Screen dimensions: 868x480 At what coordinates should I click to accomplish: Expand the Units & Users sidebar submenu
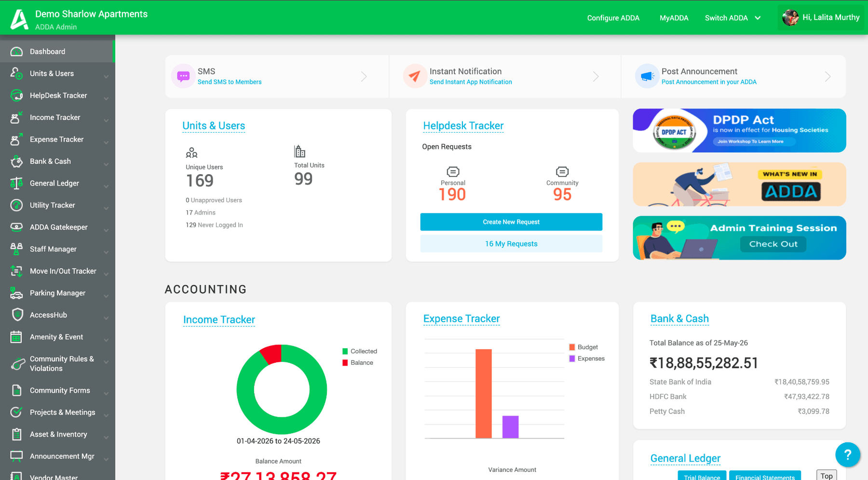(106, 76)
